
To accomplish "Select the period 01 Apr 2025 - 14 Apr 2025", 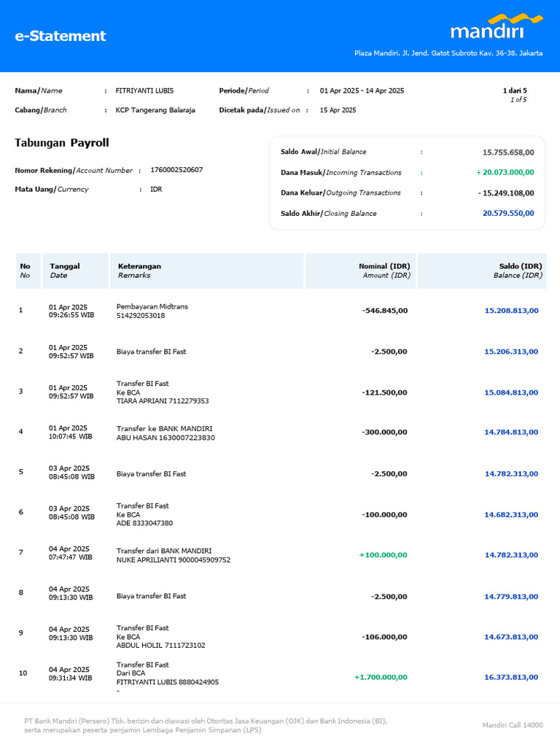I will point(362,90).
